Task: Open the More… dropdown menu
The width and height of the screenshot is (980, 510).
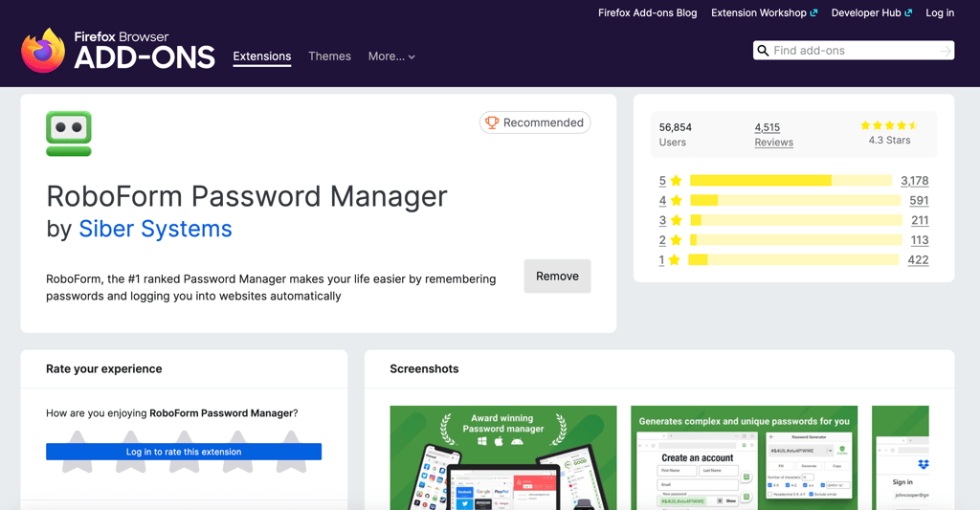Action: point(391,56)
